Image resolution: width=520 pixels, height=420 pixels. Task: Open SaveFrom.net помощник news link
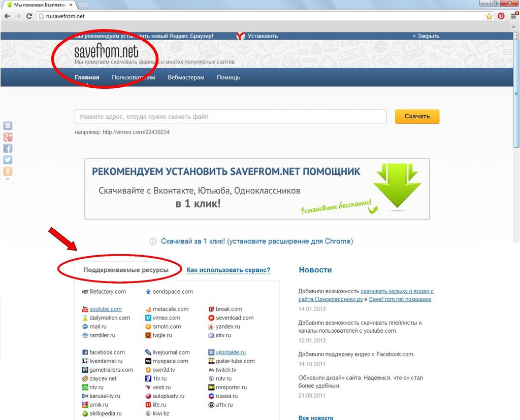point(400,299)
